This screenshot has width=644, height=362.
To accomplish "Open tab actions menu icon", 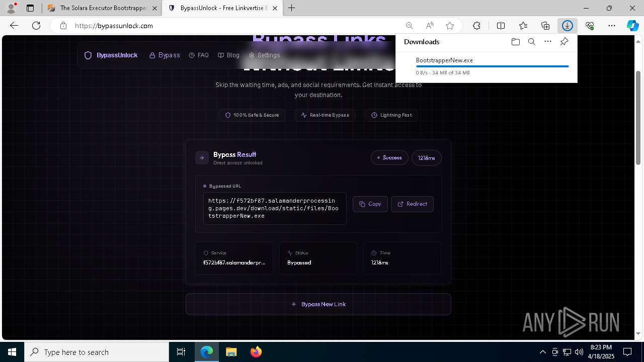I will (30, 8).
